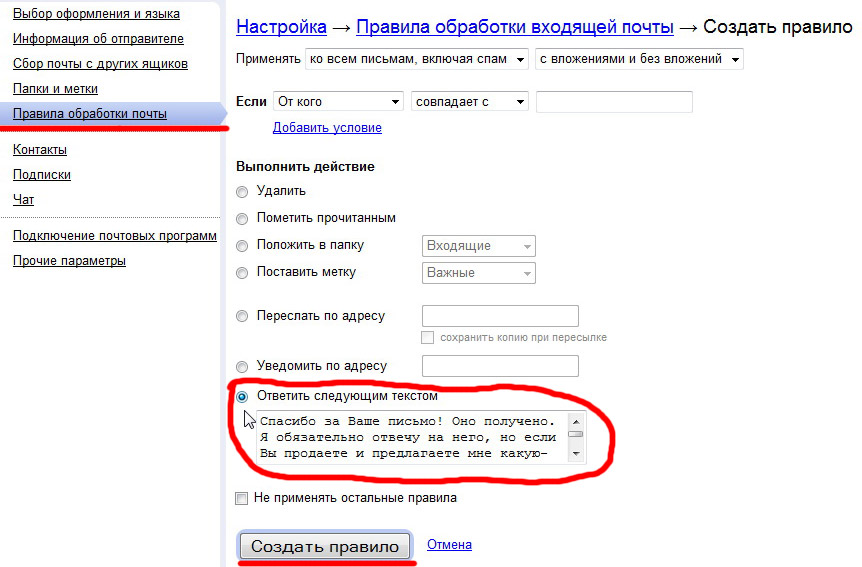Image resolution: width=862 pixels, height=567 pixels.
Task: Check 'сохранить копию при пересылке'
Action: pyautogui.click(x=427, y=338)
